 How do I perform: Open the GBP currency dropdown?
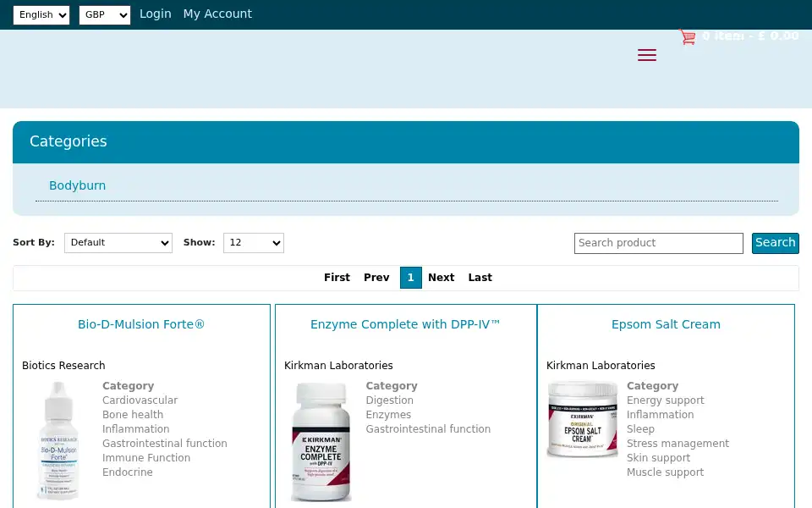coord(105,15)
